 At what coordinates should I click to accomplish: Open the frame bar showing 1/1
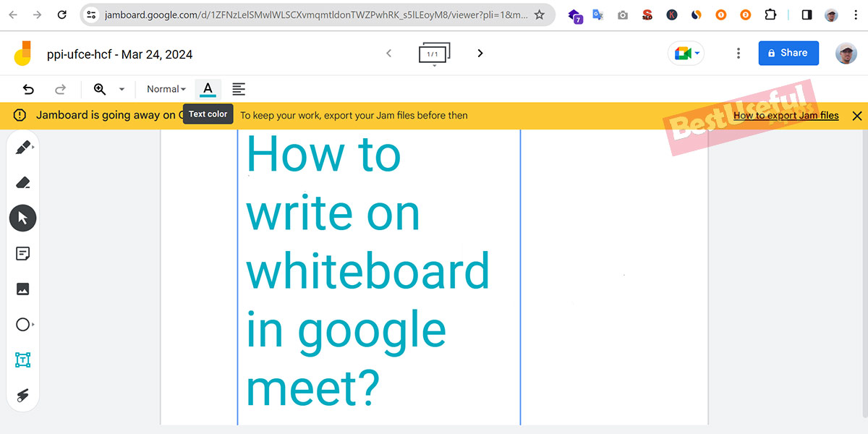point(434,53)
